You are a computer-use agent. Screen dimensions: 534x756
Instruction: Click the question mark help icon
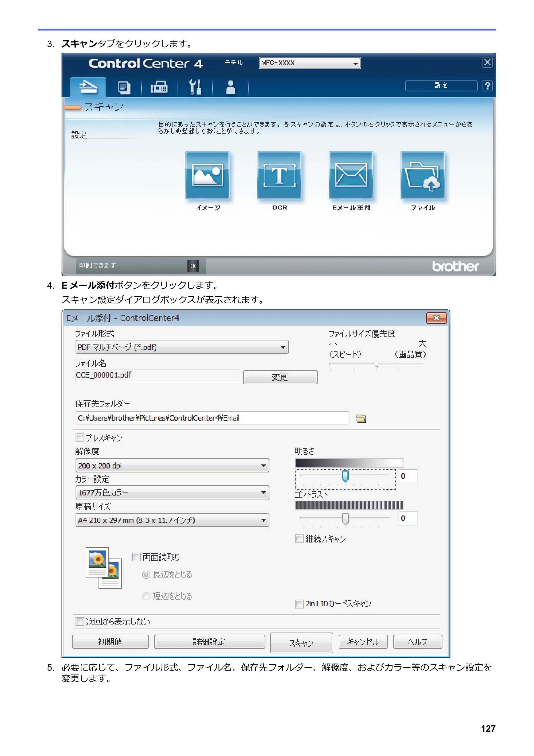coord(487,86)
